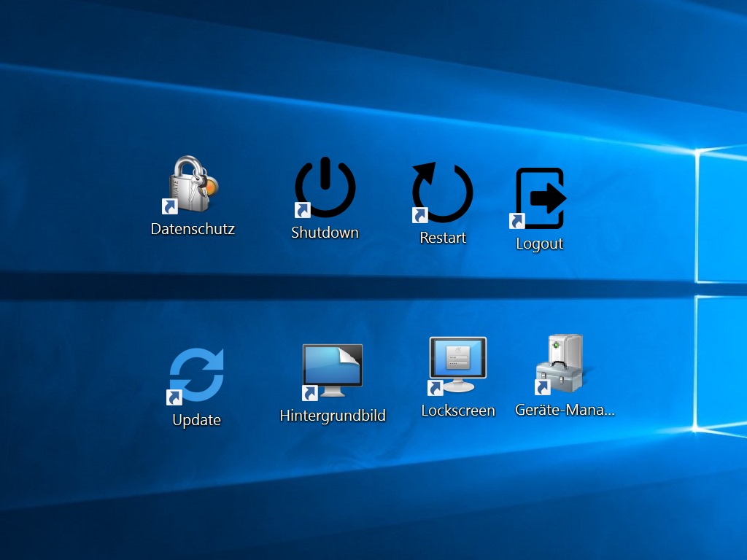Select the Lockscreen monitor login icon

pos(457,366)
